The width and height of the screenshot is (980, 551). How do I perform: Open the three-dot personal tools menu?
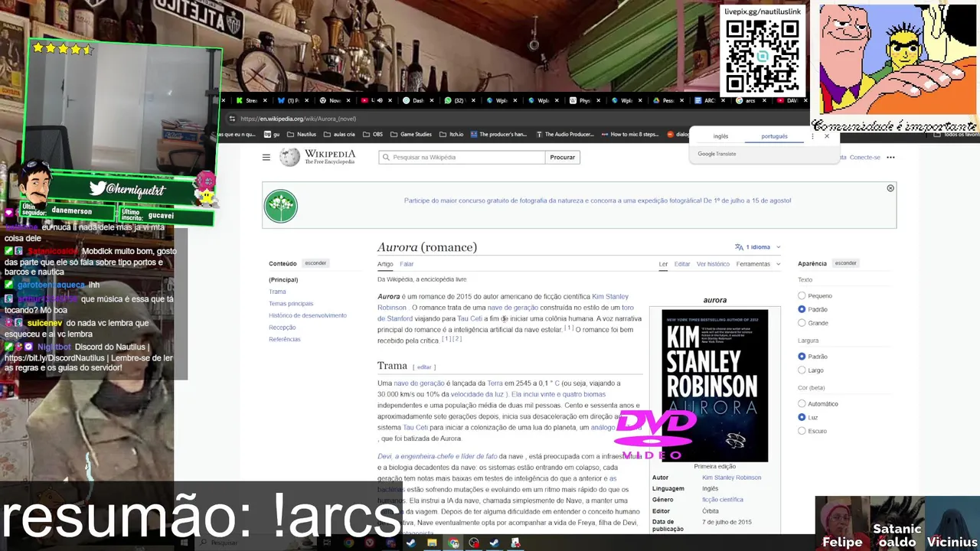(890, 158)
